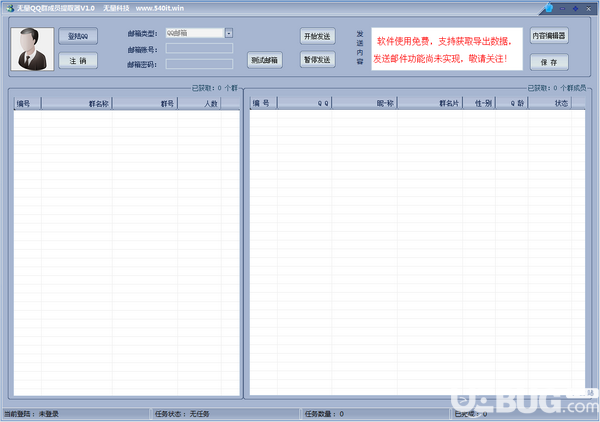Click the 登陆QQ login button
The image size is (600, 422).
[78, 36]
